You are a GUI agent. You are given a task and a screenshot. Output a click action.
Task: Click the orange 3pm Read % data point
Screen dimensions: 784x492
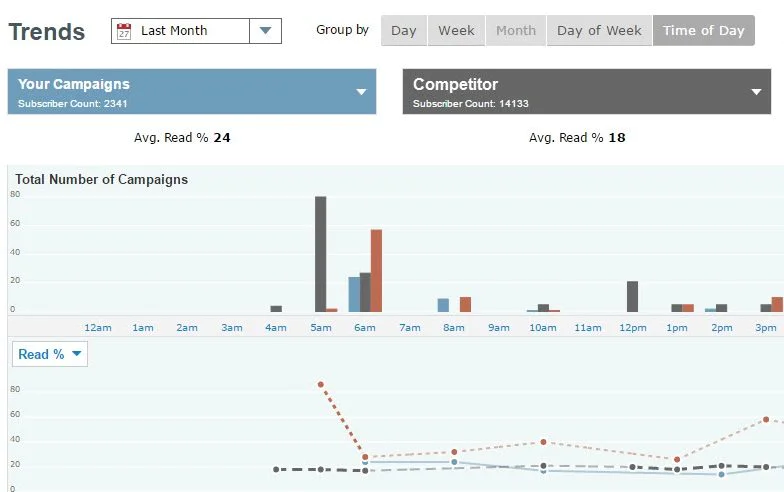coord(766,420)
